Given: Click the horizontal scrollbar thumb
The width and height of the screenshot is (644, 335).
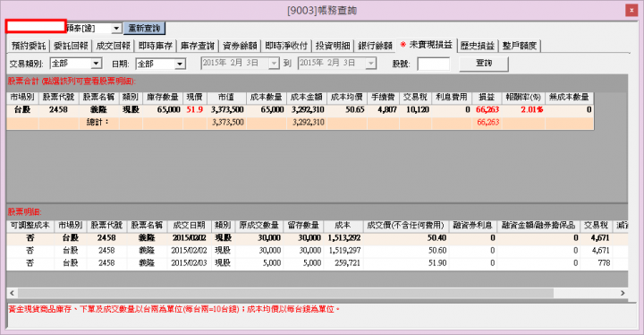Looking at the screenshot, I should (x=285, y=293).
